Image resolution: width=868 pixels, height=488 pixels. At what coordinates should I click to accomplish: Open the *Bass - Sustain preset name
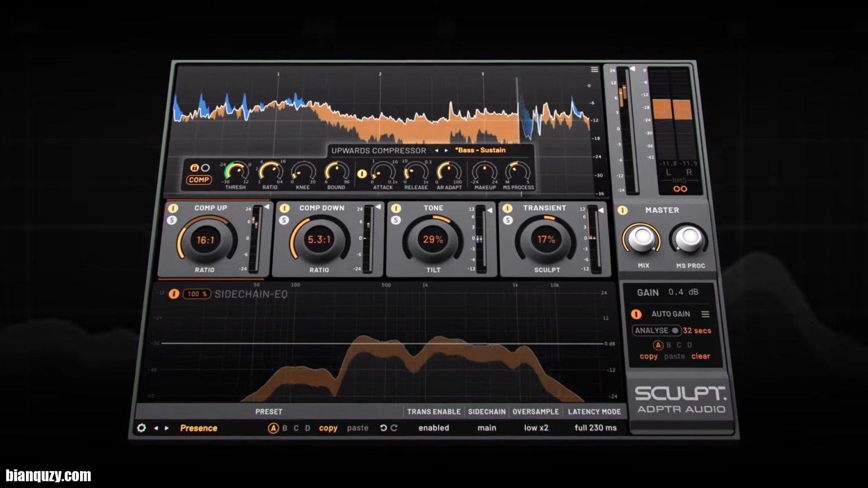(x=480, y=150)
